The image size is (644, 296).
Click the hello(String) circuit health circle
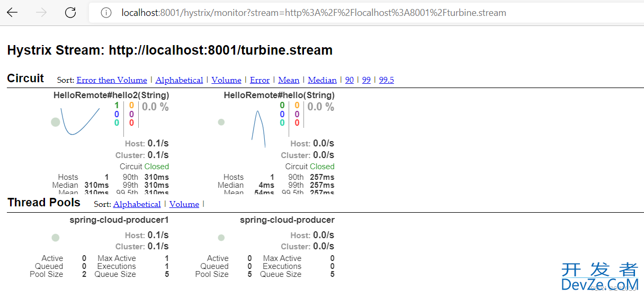(221, 122)
